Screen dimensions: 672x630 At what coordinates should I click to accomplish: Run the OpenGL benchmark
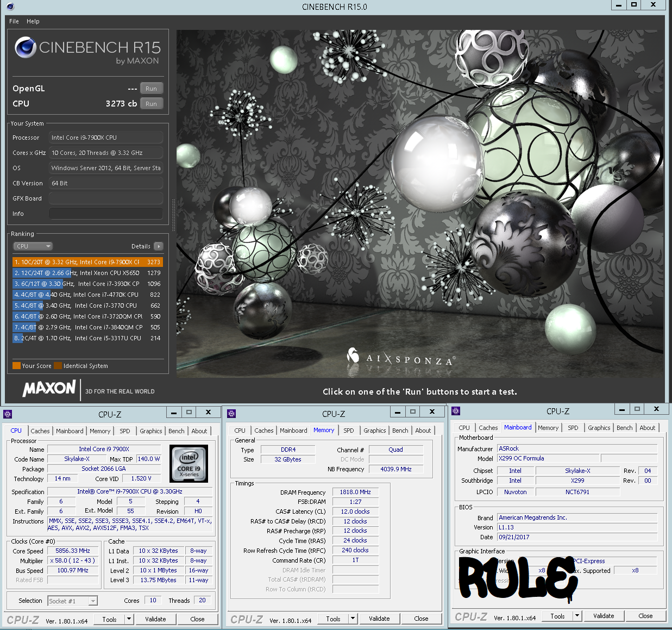[x=152, y=89]
